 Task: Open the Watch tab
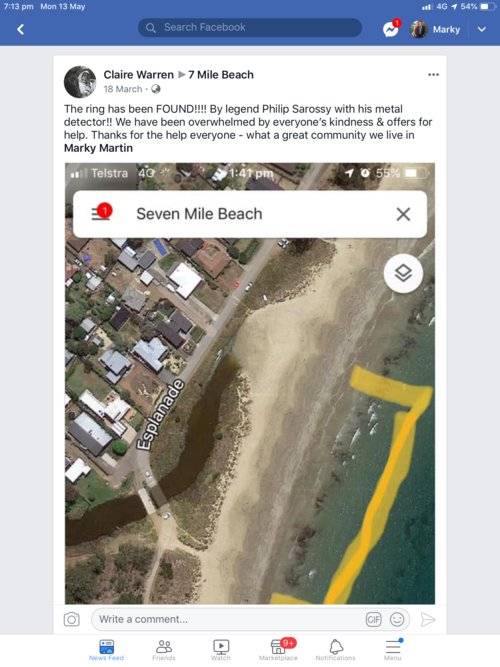click(221, 650)
